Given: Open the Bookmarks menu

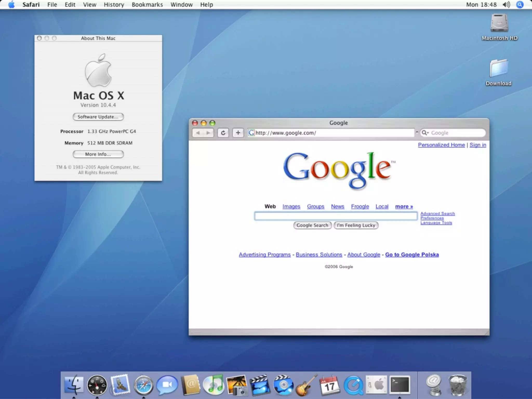Looking at the screenshot, I should 147,4.
